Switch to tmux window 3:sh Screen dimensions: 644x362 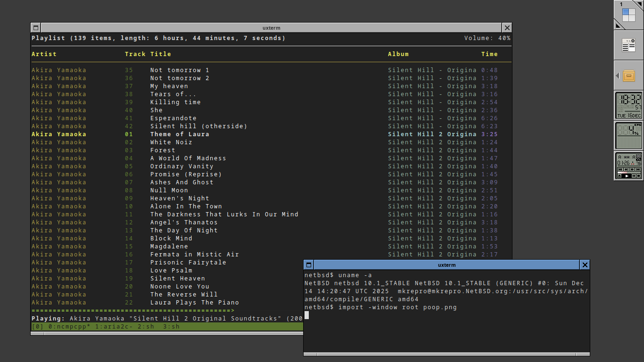pyautogui.click(x=171, y=326)
